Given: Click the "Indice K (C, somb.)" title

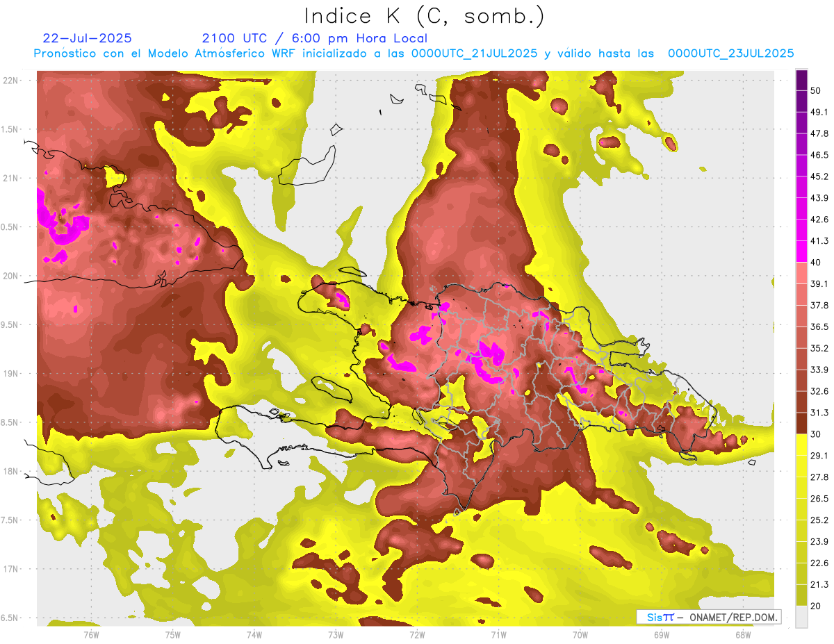Looking at the screenshot, I should [x=425, y=17].
